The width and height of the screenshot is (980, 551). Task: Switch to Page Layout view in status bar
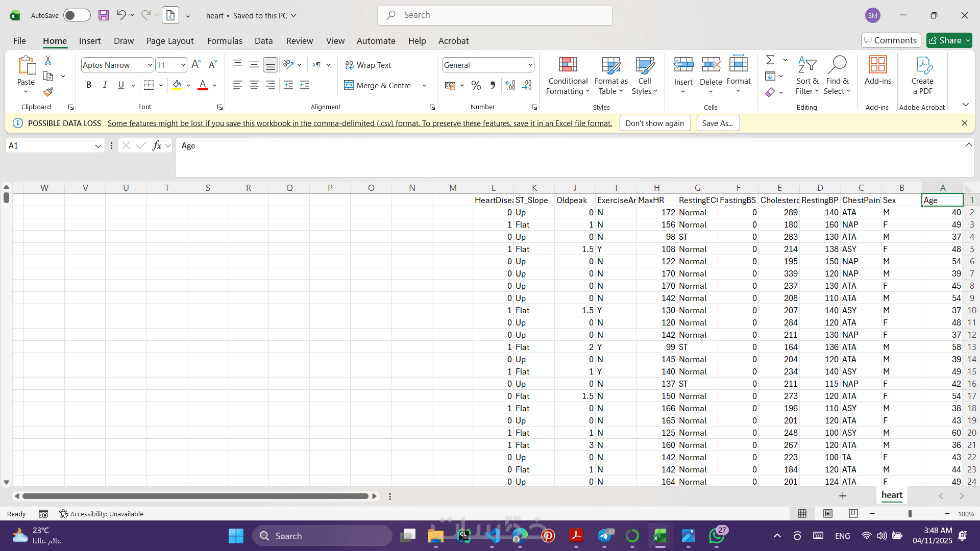click(828, 514)
